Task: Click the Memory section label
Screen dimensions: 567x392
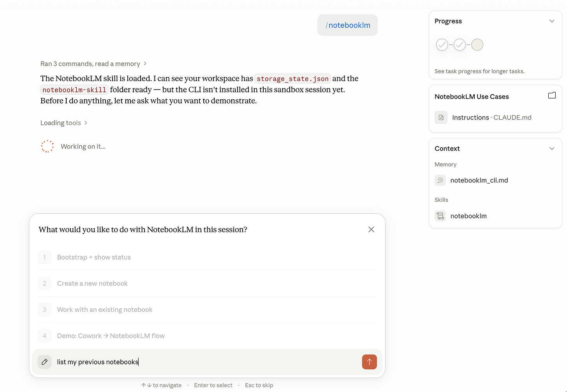Action: pos(445,164)
